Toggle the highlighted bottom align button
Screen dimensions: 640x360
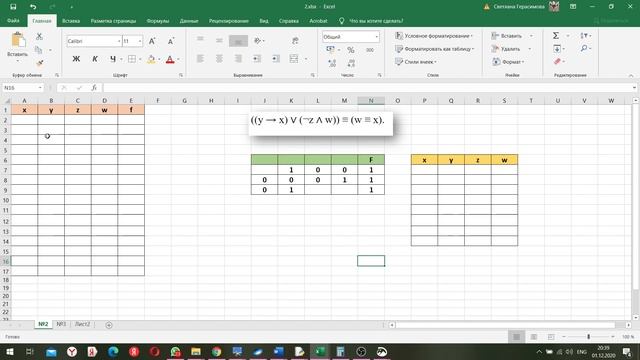pos(238,40)
